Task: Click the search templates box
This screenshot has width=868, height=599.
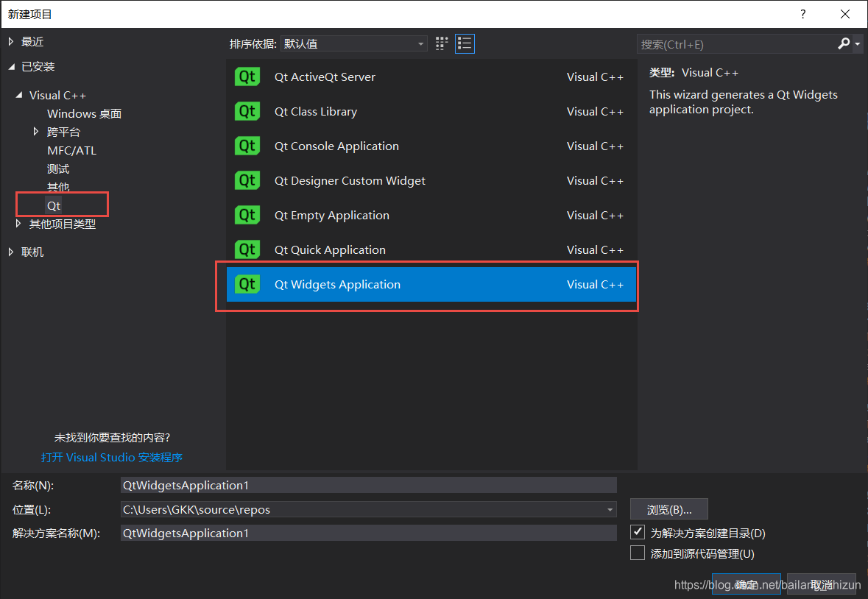Action: [x=736, y=44]
